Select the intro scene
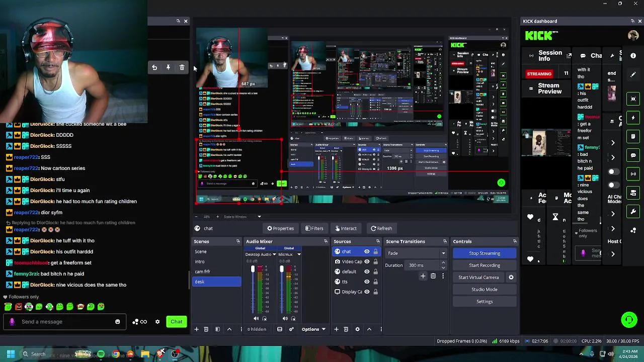Image resolution: width=644 pixels, height=362 pixels. (x=217, y=261)
